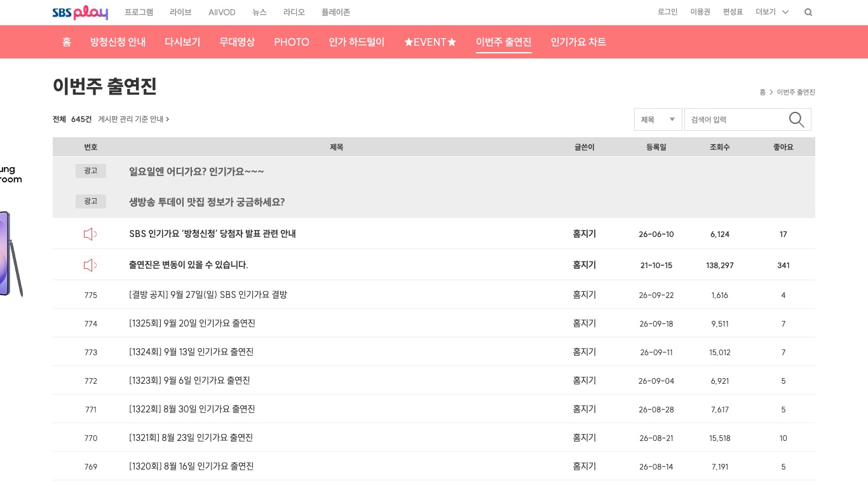Click 홈 in the breadcrumb
This screenshot has height=488, width=868.
coord(763,92)
